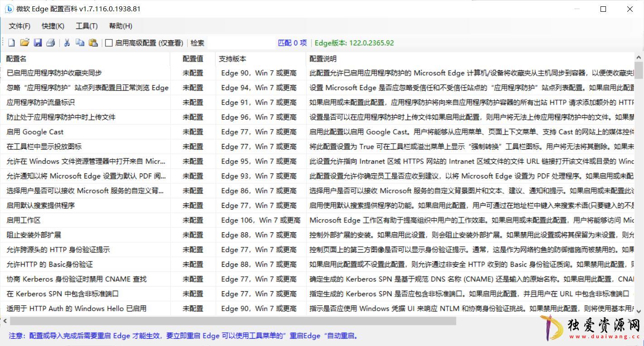
Task: Click the Copy toolbar icon
Action: 80,43
